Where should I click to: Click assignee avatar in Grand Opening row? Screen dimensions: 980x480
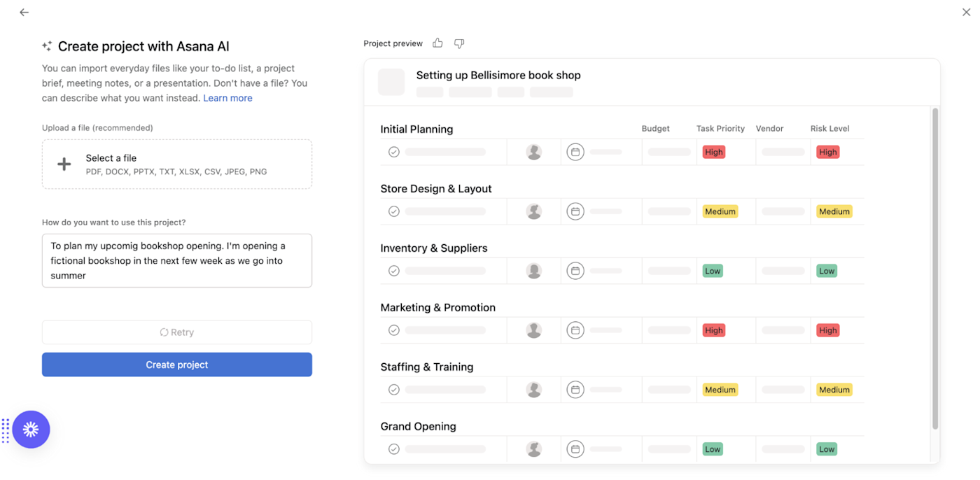[534, 449]
